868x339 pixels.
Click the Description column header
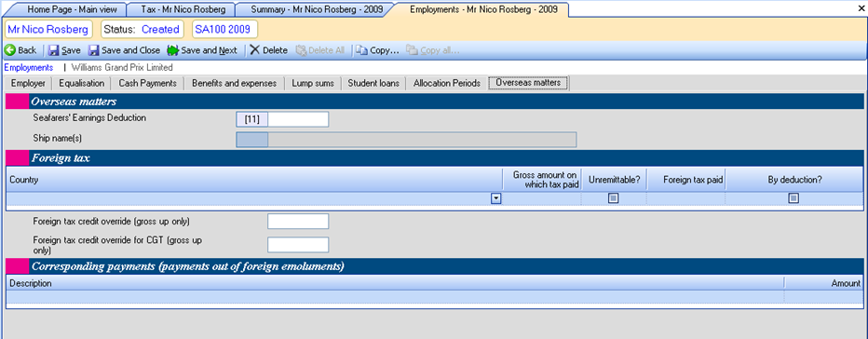(x=395, y=283)
